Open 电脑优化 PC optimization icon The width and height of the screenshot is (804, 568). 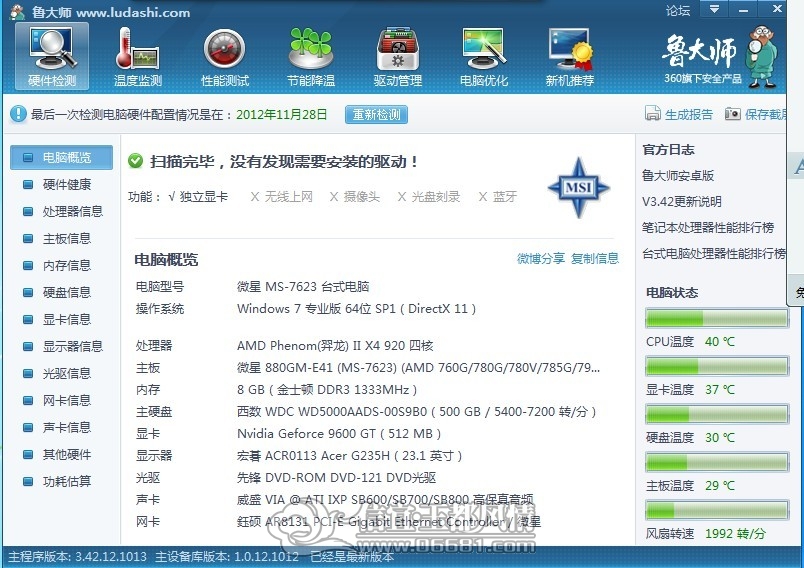click(484, 57)
